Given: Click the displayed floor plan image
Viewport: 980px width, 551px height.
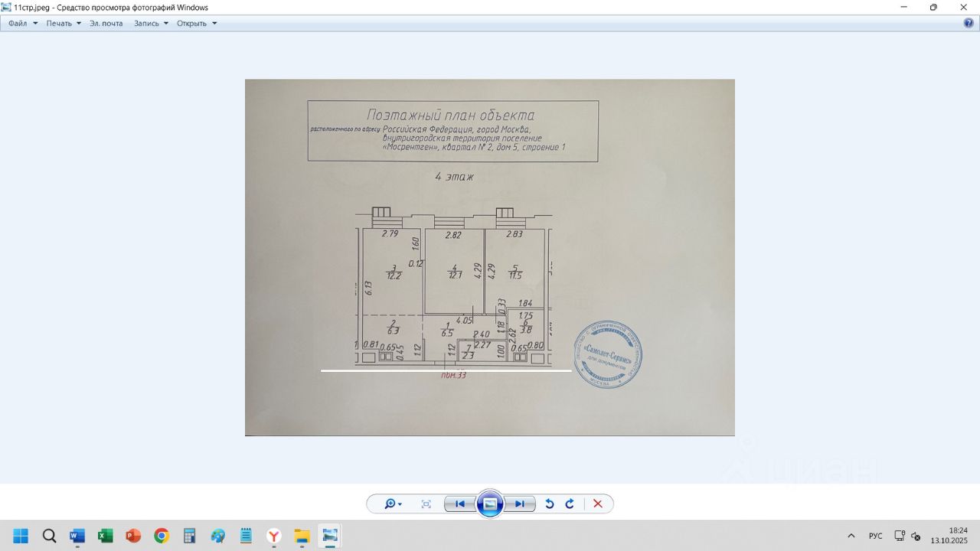Looking at the screenshot, I should tap(490, 257).
